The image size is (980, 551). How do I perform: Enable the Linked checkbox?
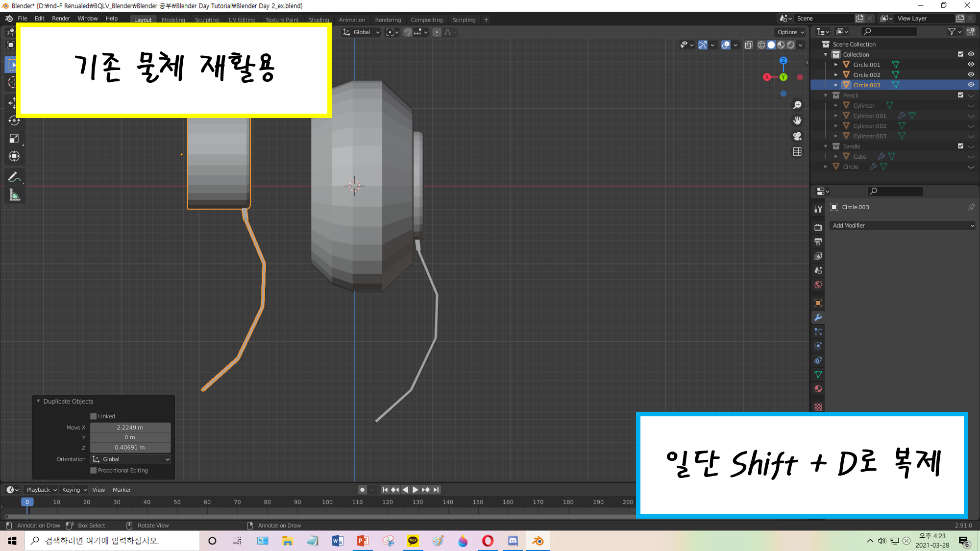tap(94, 416)
